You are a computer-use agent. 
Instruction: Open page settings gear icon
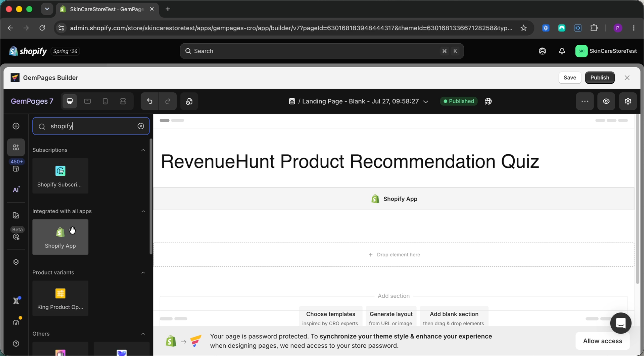(x=628, y=101)
